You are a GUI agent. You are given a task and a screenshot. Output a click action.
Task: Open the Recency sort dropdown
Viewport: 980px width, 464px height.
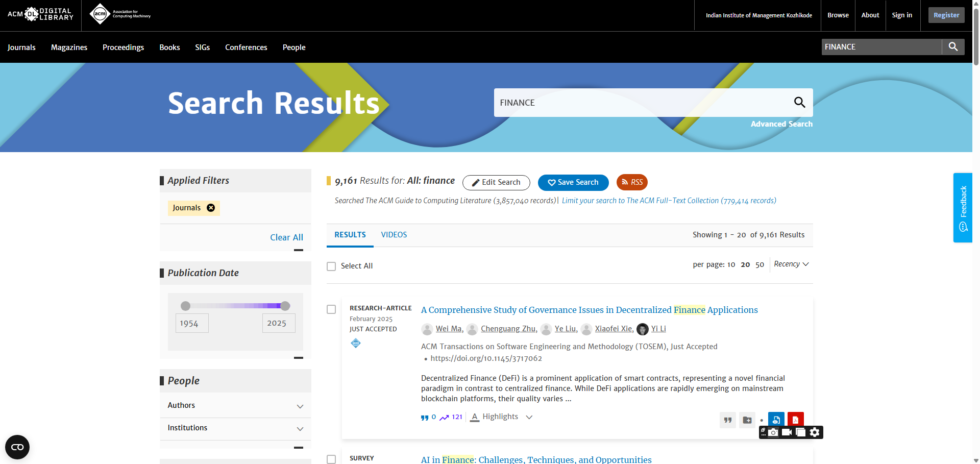[x=791, y=264]
